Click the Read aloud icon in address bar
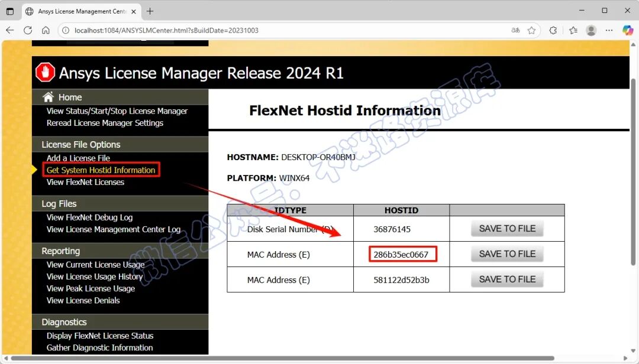The height and width of the screenshot is (364, 639). (515, 30)
